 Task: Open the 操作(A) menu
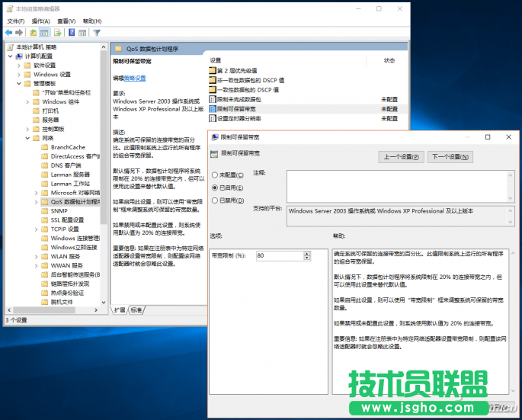pos(41,21)
